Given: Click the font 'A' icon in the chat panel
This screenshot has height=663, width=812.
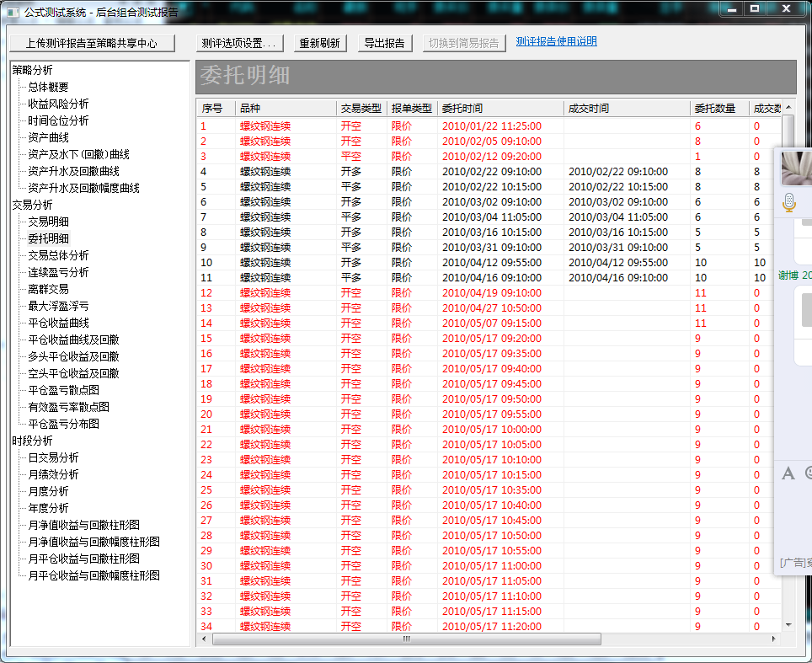Looking at the screenshot, I should (788, 473).
